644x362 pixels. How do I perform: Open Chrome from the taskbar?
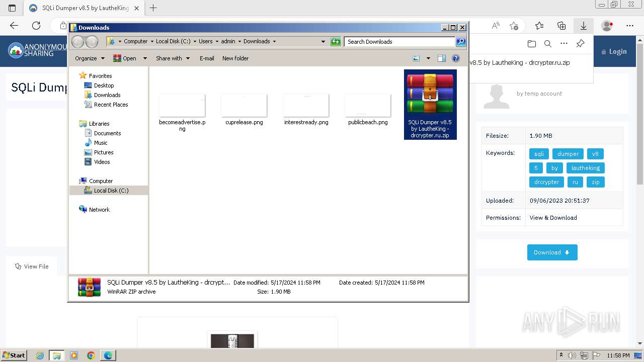[91, 355]
